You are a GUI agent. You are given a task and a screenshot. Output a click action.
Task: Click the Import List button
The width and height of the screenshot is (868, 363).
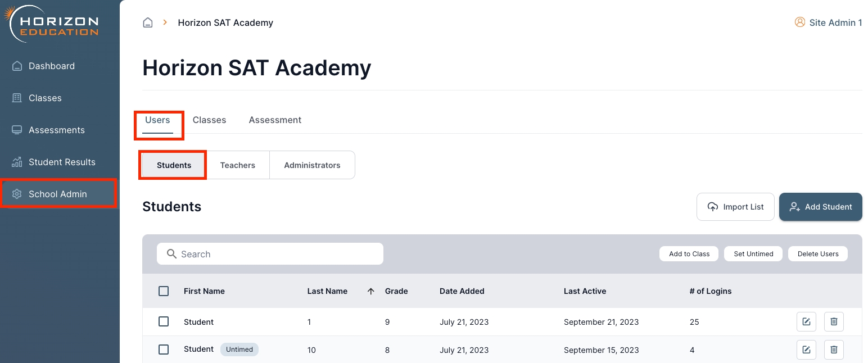(x=735, y=207)
